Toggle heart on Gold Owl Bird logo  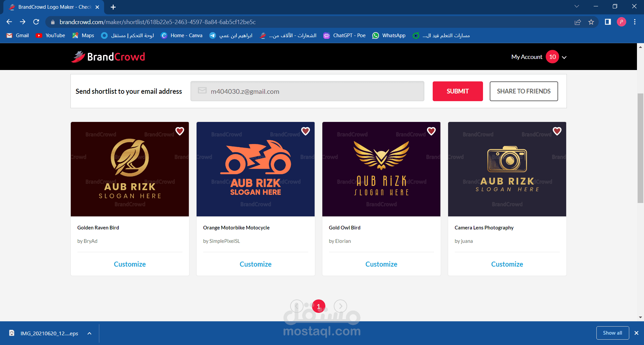click(431, 131)
